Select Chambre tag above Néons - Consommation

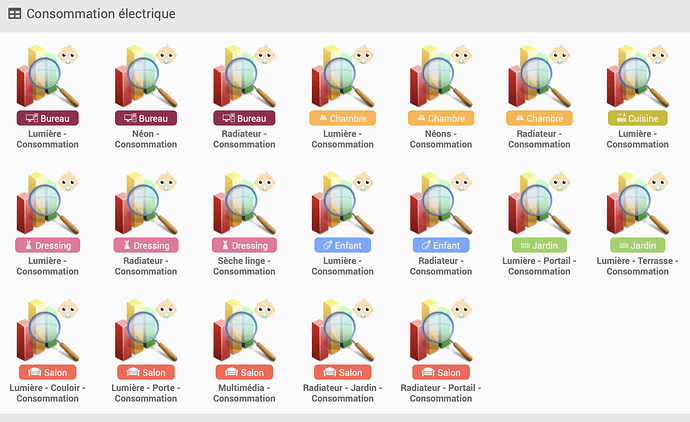coord(441,118)
